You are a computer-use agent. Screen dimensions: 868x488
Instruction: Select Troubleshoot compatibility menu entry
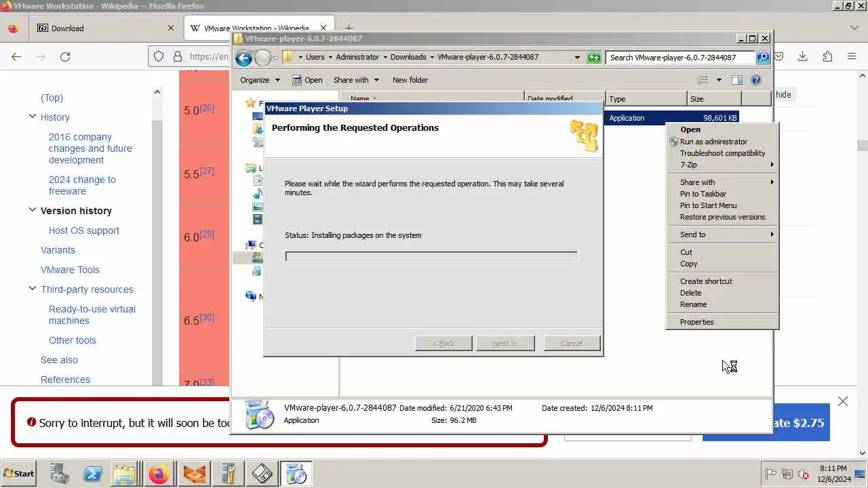tap(722, 153)
